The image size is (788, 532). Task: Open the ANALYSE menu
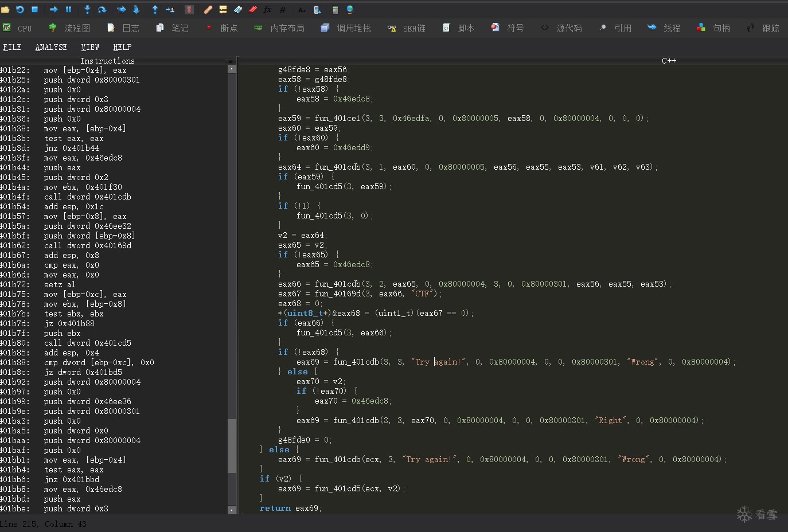[51, 47]
